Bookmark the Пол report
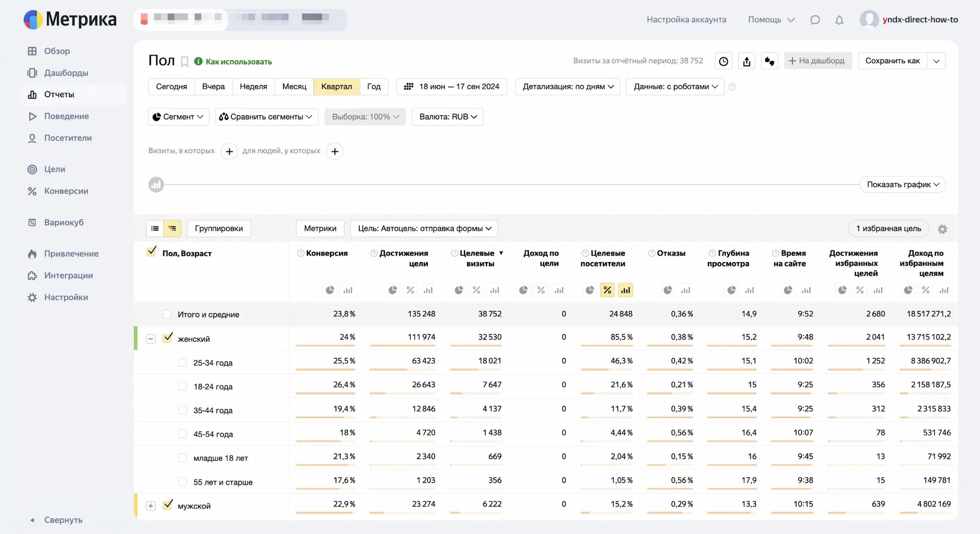The image size is (980, 534). coord(185,62)
